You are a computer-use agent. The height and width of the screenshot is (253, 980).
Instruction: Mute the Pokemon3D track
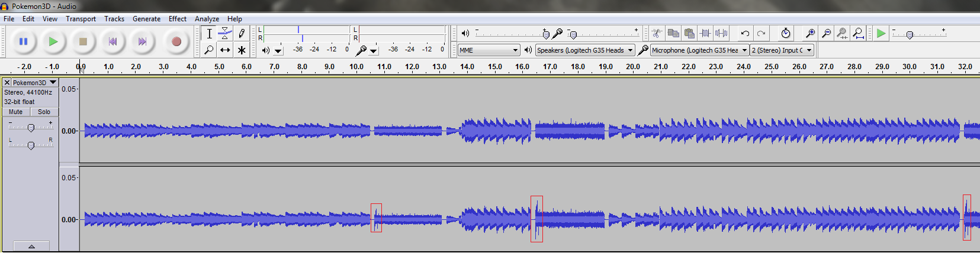point(16,112)
